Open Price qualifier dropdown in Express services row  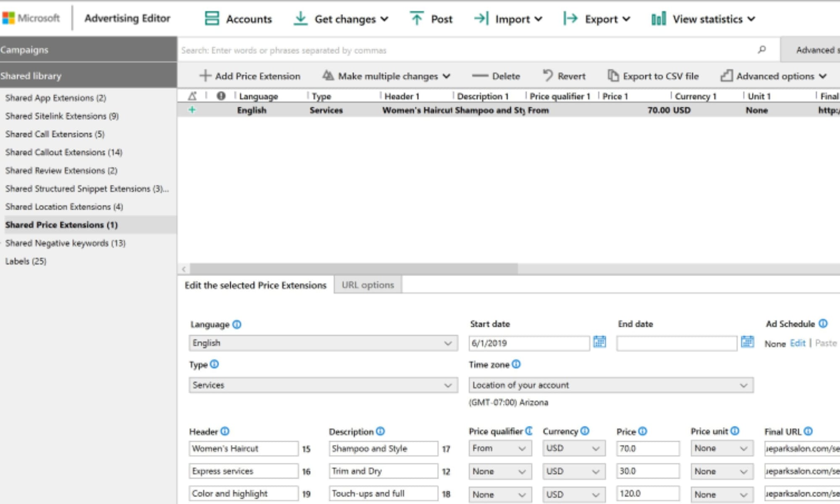tap(500, 471)
